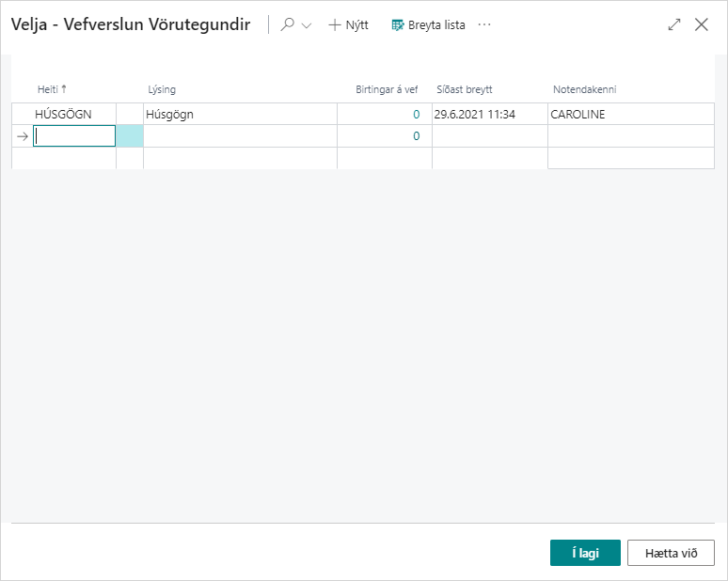Screen dimensions: 728x581
Task: Cancel with the Hætta við button
Action: coord(671,553)
